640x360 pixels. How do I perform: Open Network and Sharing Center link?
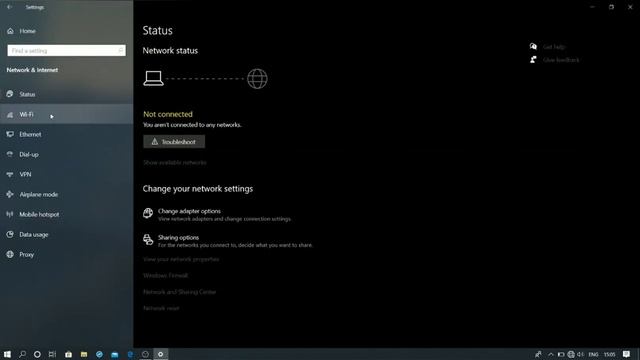click(180, 292)
